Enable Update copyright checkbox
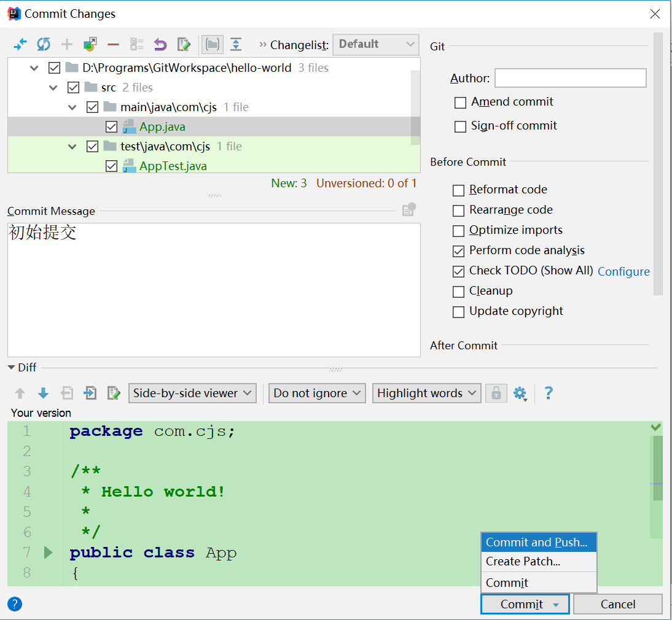 coord(459,312)
